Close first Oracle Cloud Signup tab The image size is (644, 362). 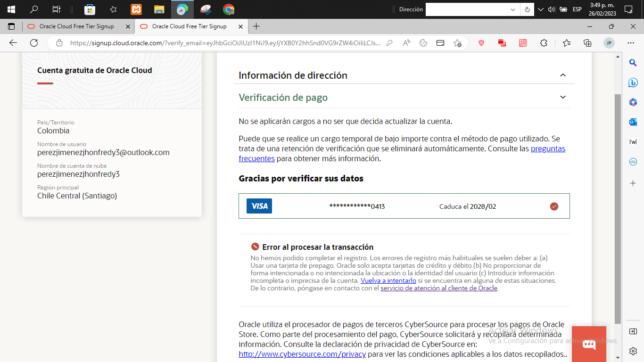[x=128, y=26]
